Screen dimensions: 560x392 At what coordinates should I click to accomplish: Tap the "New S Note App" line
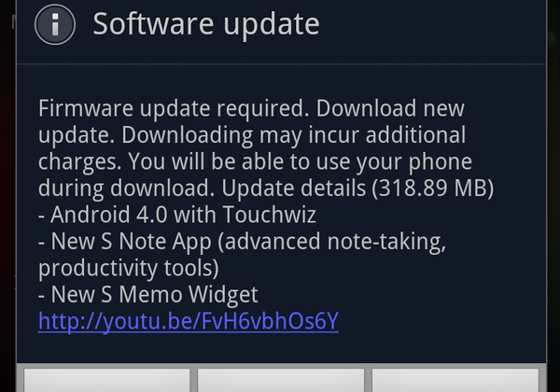[242, 242]
